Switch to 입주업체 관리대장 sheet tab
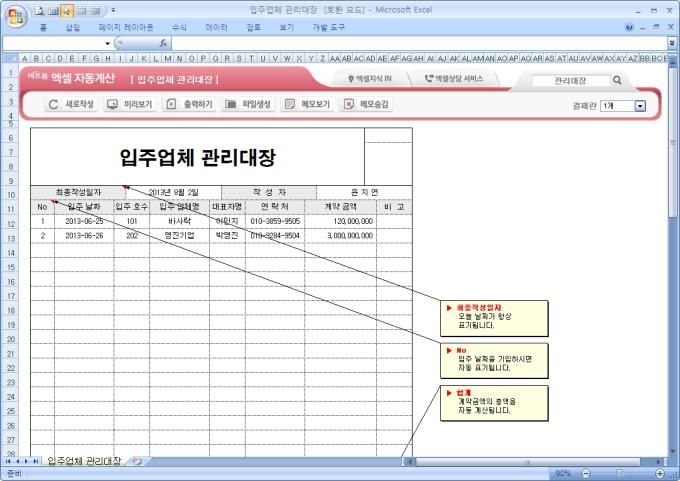Image resolution: width=680 pixels, height=481 pixels. [84, 461]
